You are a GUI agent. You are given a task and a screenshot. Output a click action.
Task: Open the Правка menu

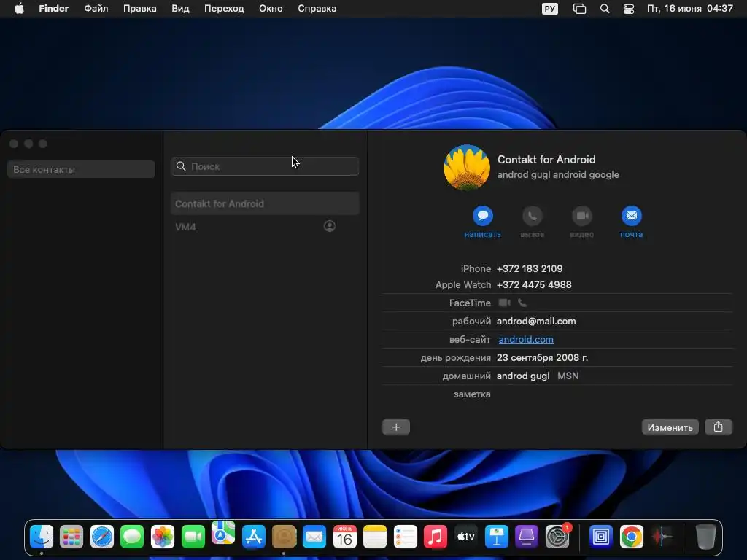tap(139, 9)
